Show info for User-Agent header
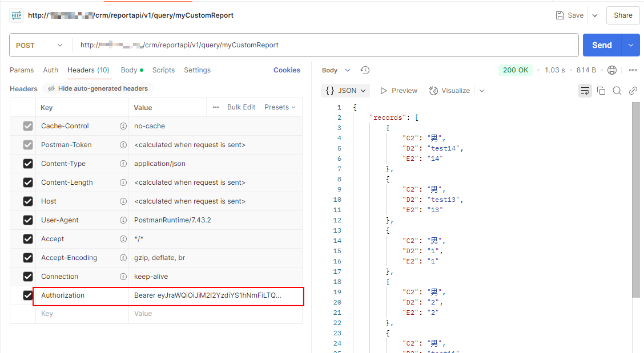This screenshot has height=353, width=644. click(123, 220)
